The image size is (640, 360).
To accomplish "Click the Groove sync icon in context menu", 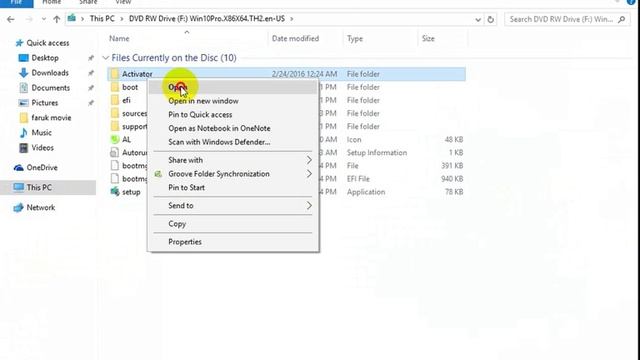I will tap(158, 174).
